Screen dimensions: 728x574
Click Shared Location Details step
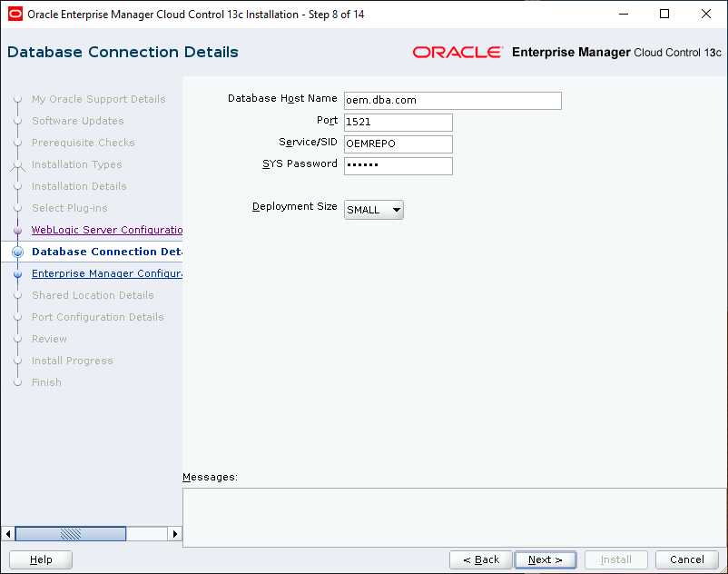pyautogui.click(x=93, y=295)
